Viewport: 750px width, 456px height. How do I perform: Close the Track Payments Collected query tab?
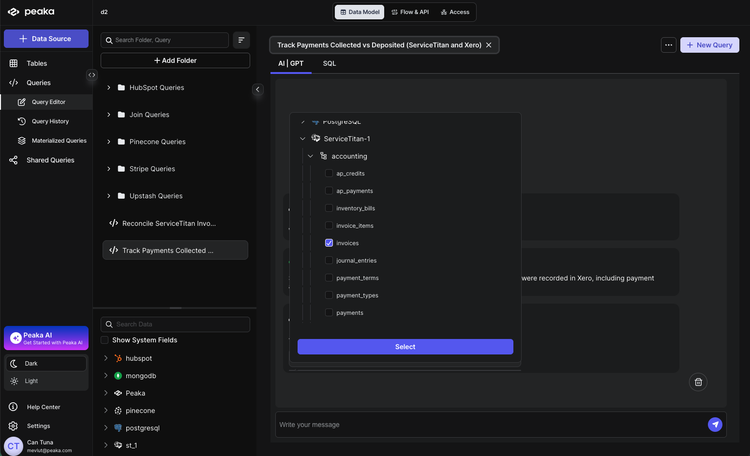pos(488,45)
